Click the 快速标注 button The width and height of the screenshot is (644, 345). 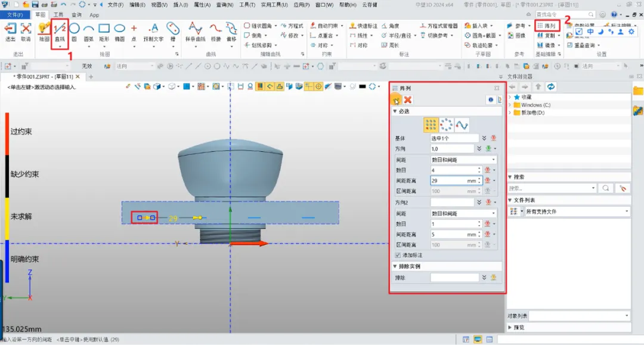pyautogui.click(x=364, y=26)
